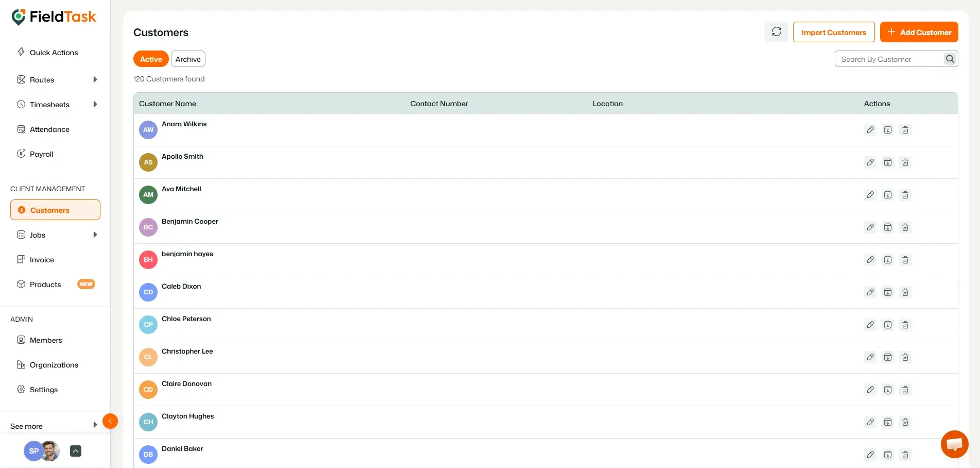
Task: Open Settings from the sidebar
Action: (37, 390)
